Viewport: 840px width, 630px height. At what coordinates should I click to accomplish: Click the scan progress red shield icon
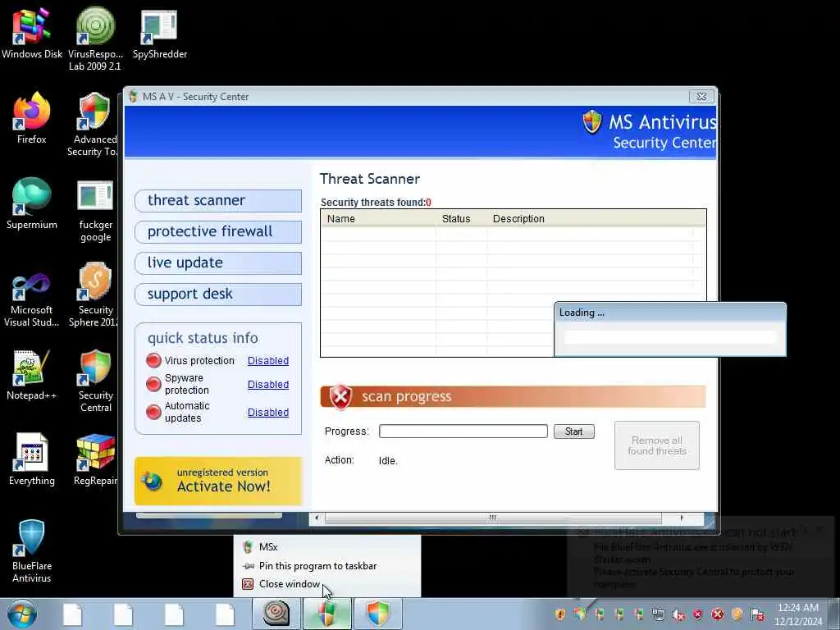pyautogui.click(x=340, y=397)
